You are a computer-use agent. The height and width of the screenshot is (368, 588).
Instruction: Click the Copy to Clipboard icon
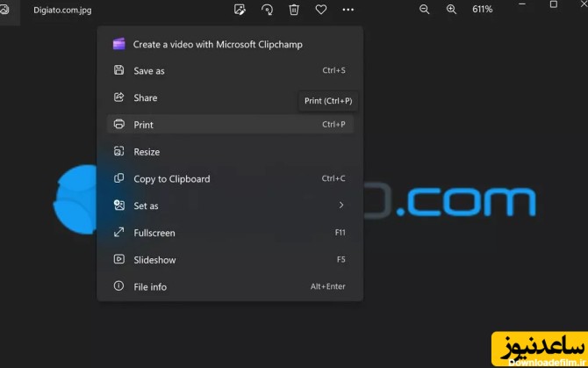click(118, 178)
